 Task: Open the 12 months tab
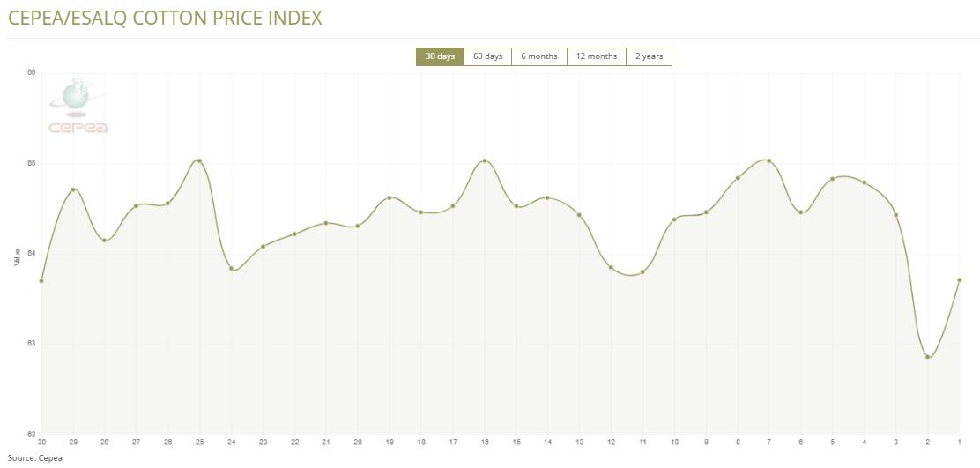(596, 56)
